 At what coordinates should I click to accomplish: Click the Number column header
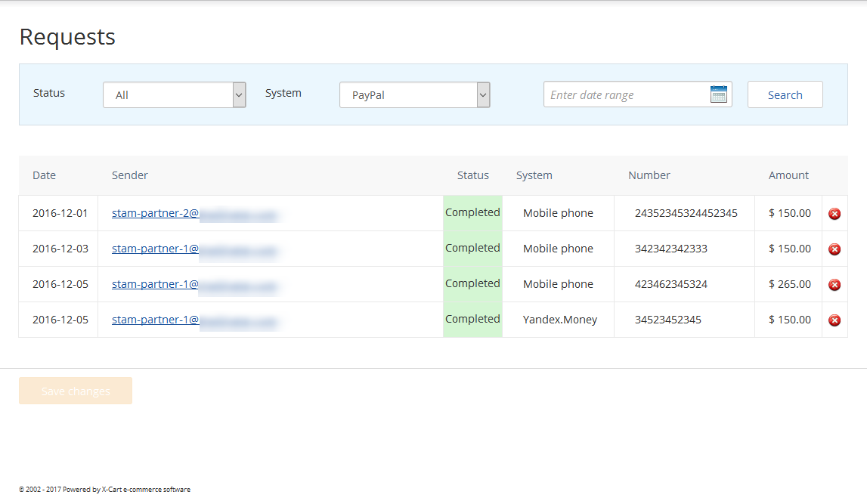tap(649, 175)
